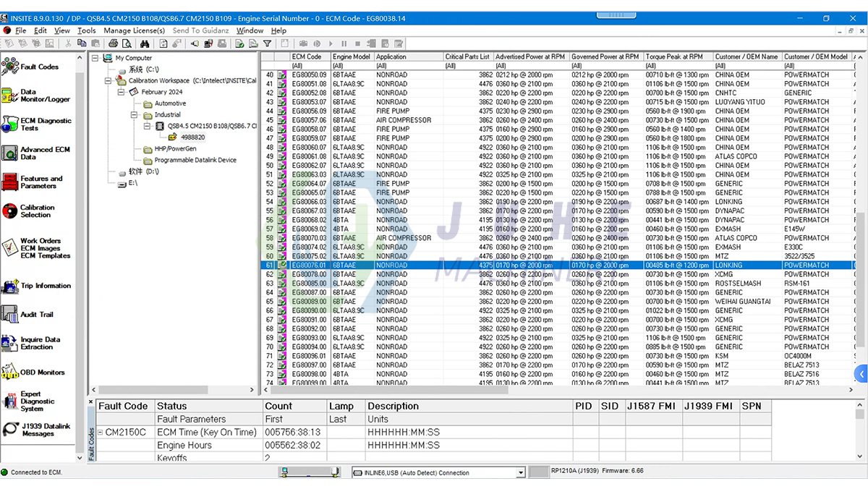Screen dimensions: 868x489
Task: Select the 4988820 calibration in the tree
Action: coord(192,137)
